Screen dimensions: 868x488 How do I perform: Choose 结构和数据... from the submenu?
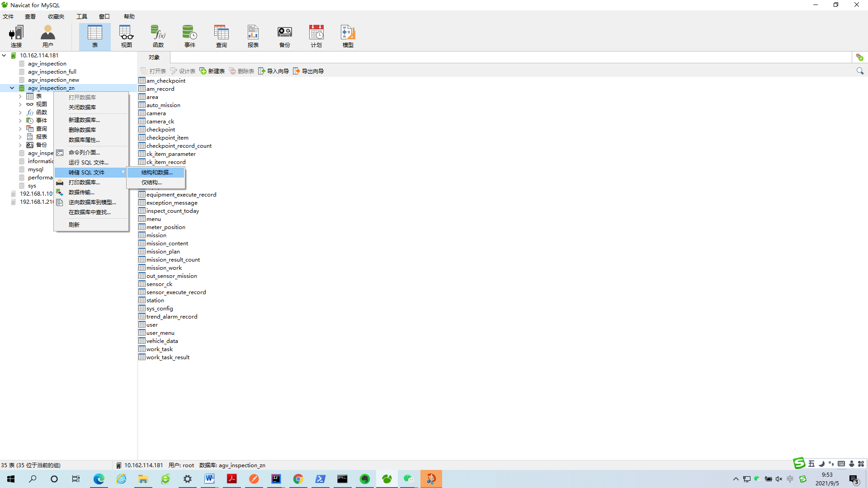(x=156, y=172)
